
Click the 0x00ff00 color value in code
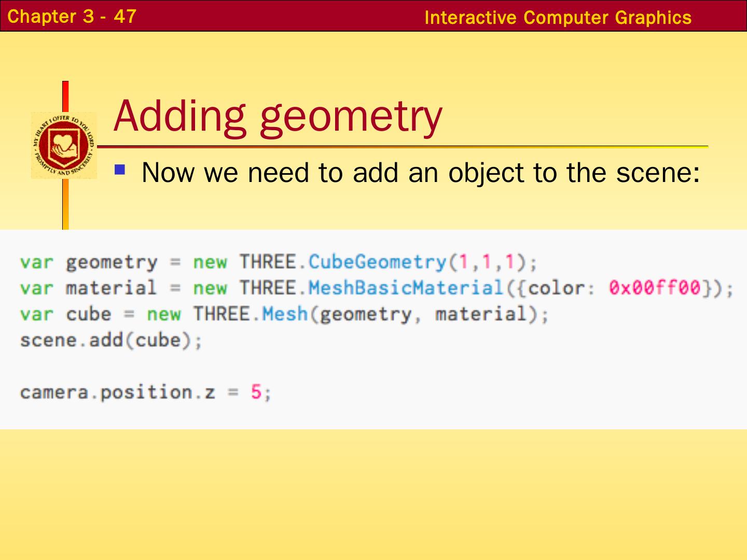655,287
